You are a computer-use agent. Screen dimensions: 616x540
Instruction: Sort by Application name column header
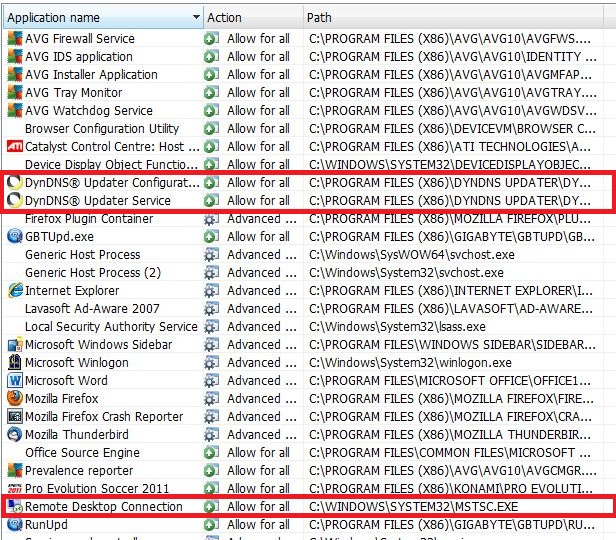click(x=103, y=17)
